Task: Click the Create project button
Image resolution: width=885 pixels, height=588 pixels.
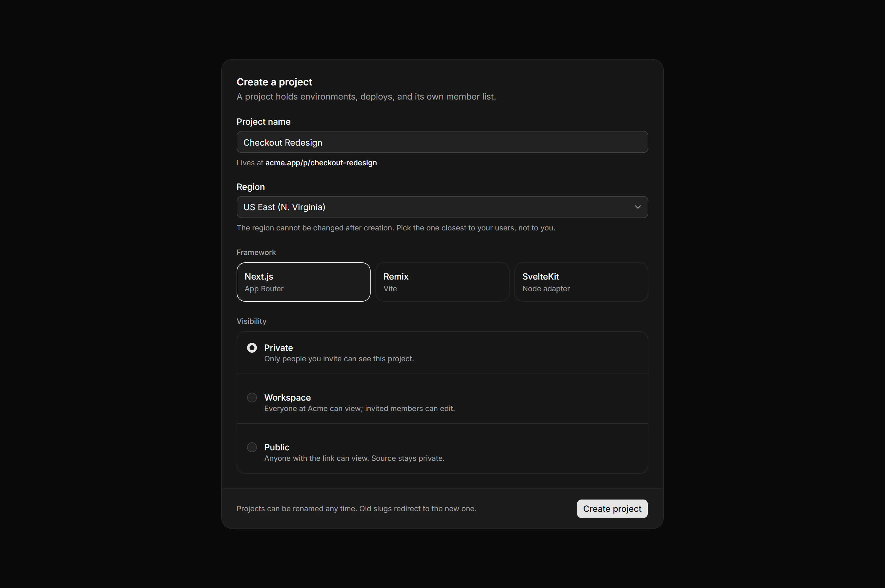Action: tap(612, 508)
